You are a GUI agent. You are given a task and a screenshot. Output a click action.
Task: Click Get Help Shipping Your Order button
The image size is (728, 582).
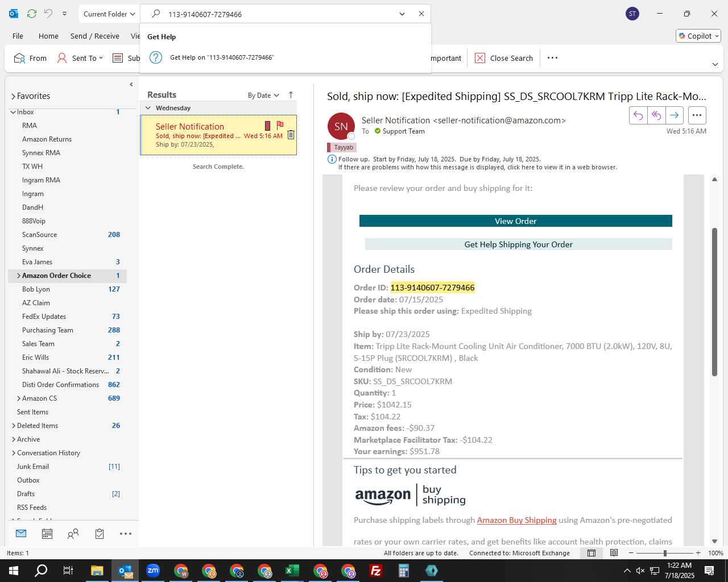click(x=518, y=244)
